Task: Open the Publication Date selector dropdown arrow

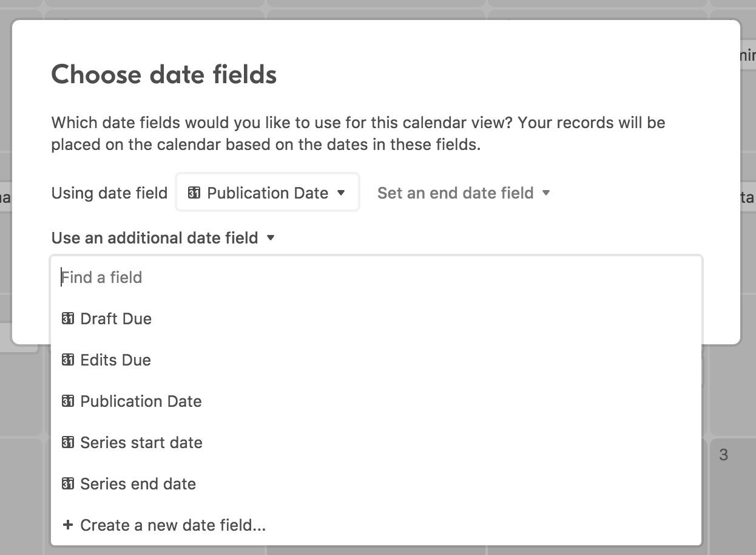Action: pyautogui.click(x=341, y=192)
